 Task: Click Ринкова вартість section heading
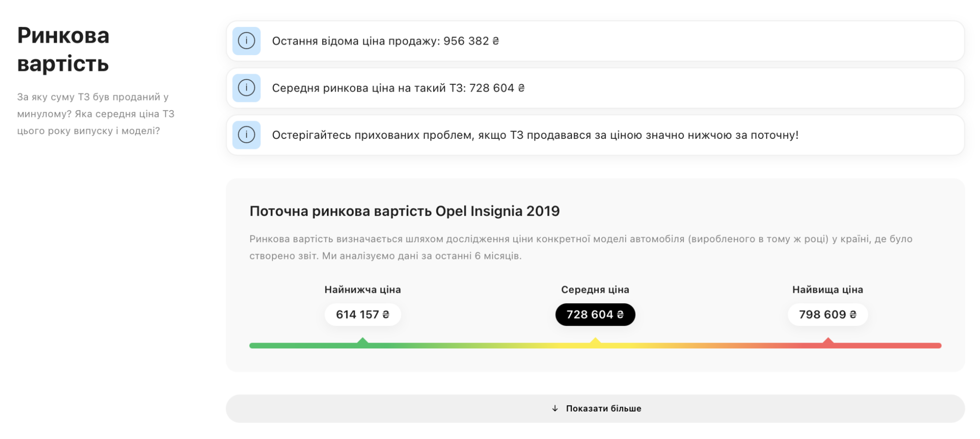click(63, 49)
